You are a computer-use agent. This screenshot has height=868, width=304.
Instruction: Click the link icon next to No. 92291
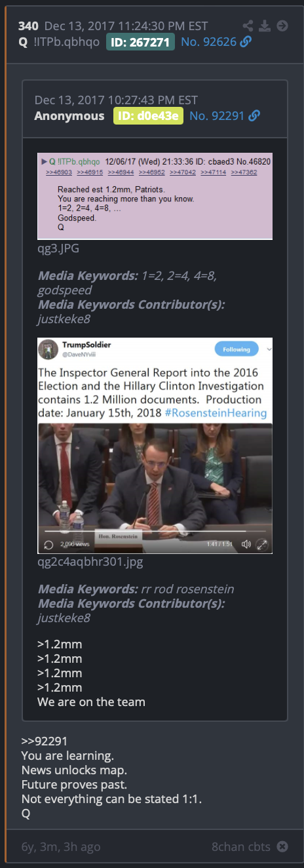point(254,116)
